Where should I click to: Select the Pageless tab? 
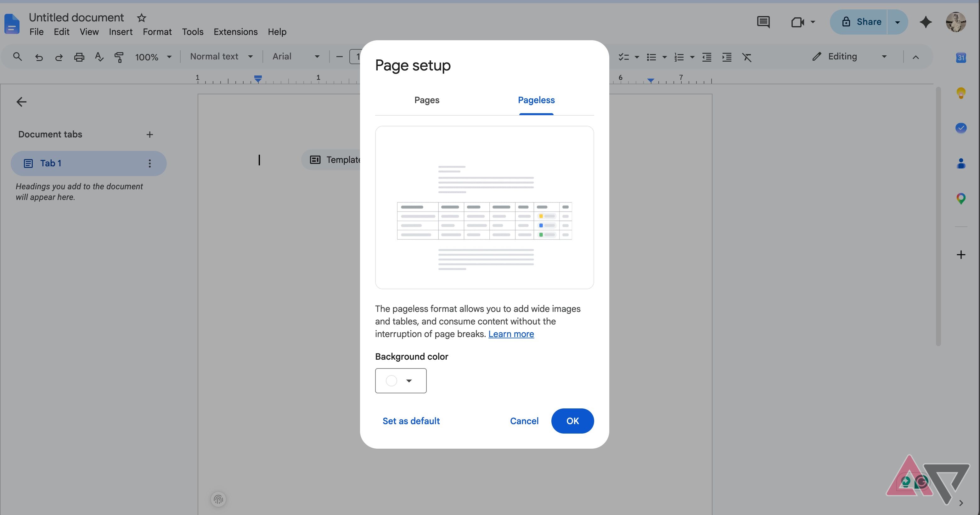(x=536, y=100)
